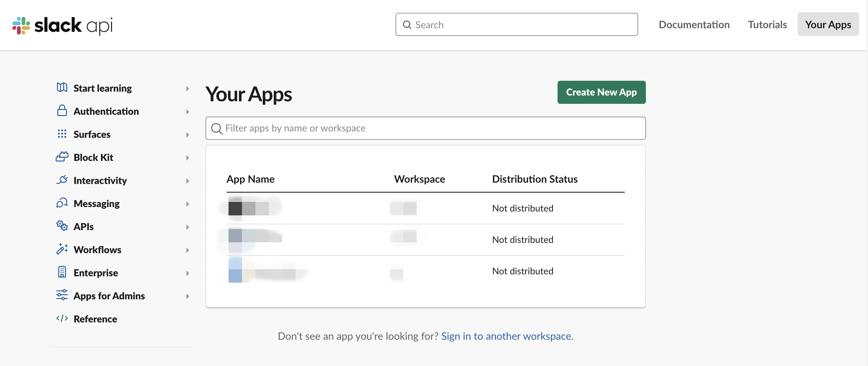This screenshot has width=868, height=366.
Task: Click the Messaging chat bubble icon
Action: pos(62,203)
